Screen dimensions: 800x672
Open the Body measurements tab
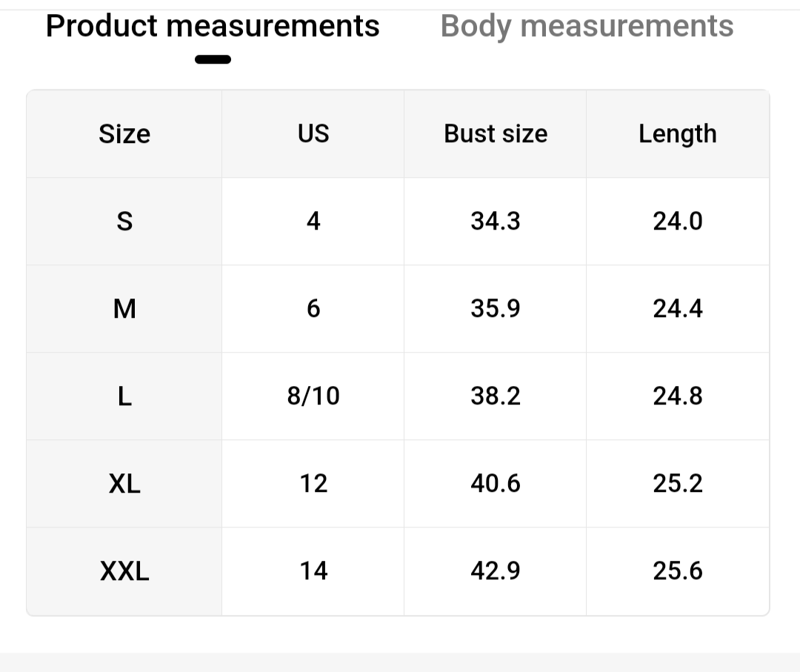tap(587, 27)
